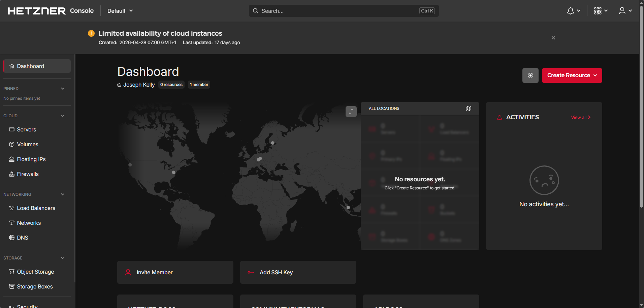The image size is (644, 308).
Task: Click the crown icon beside Joseph Kelly
Action: pos(119,85)
